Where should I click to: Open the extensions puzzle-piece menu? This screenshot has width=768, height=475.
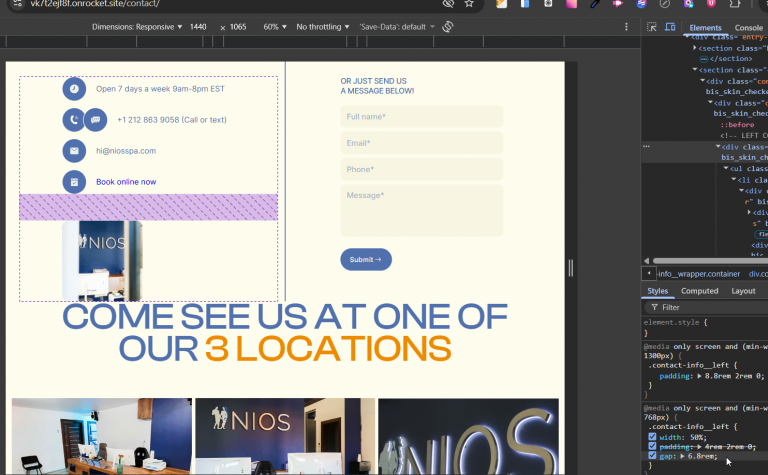tap(735, 3)
